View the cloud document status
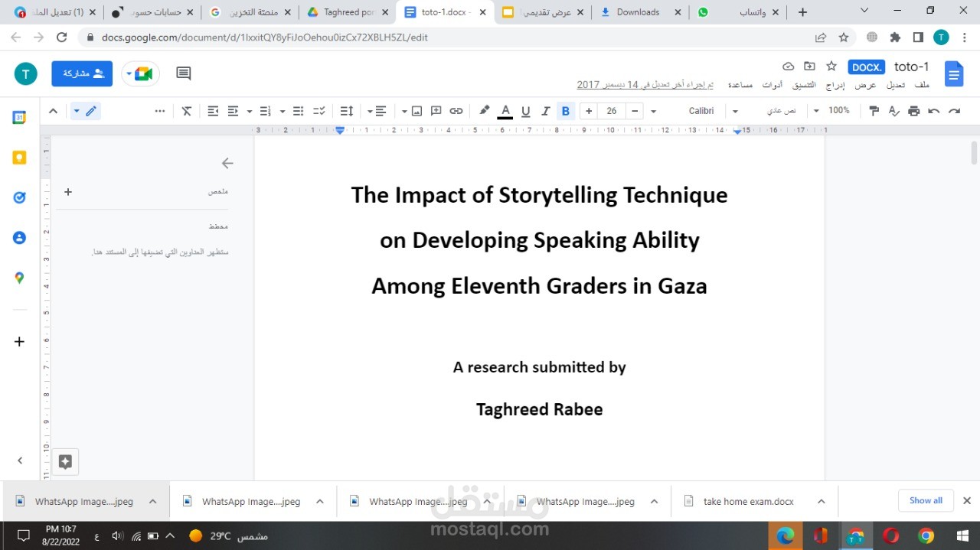980x550 pixels. click(x=788, y=67)
